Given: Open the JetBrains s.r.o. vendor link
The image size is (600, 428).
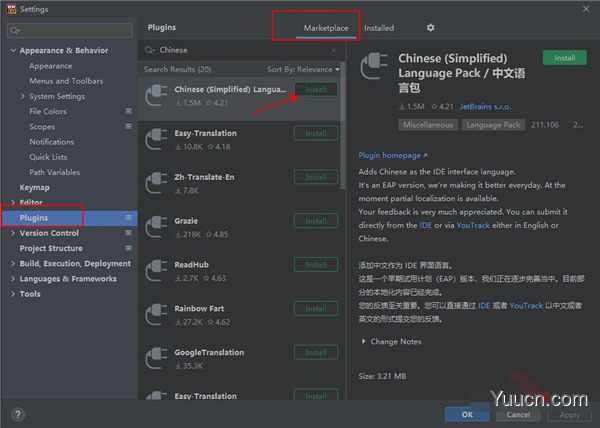Looking at the screenshot, I should [485, 107].
